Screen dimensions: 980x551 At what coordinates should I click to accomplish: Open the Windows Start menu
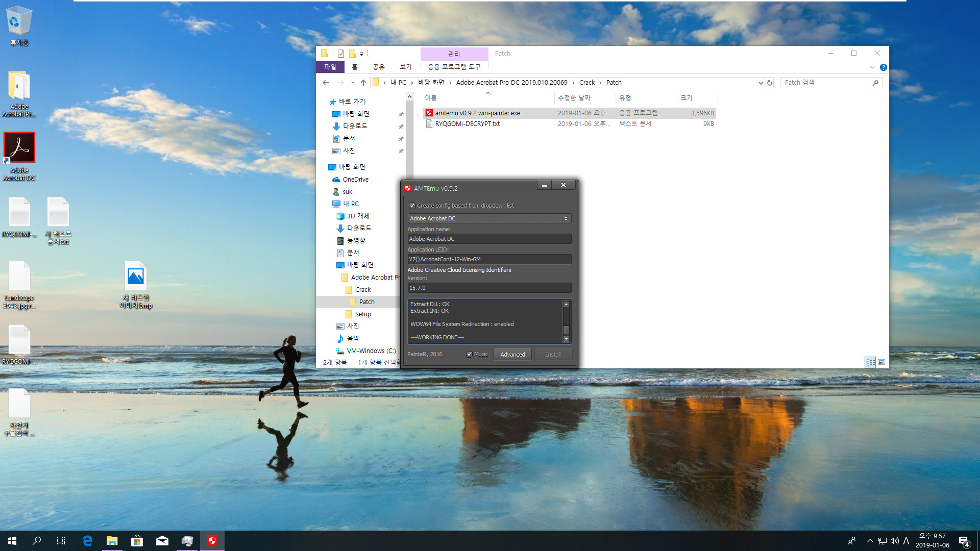tap(12, 541)
